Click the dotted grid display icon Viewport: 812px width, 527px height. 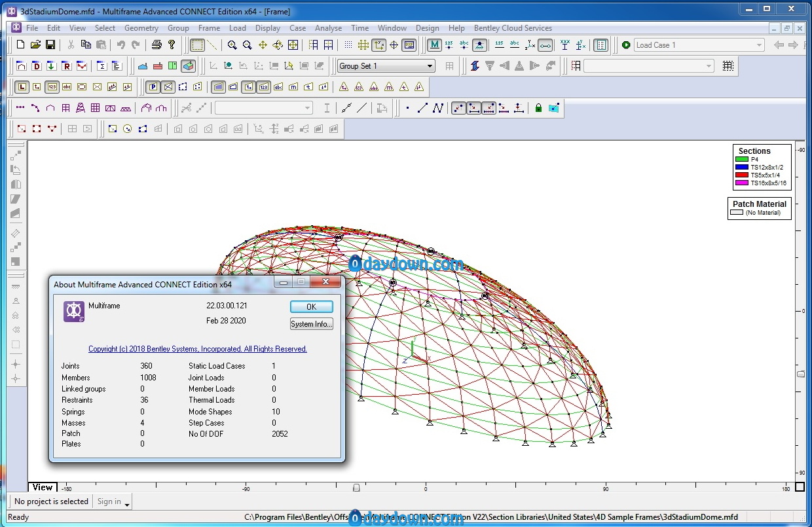tap(348, 45)
